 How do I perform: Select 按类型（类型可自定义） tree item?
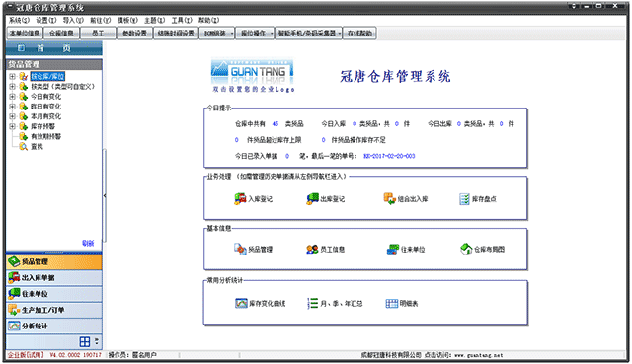62,86
